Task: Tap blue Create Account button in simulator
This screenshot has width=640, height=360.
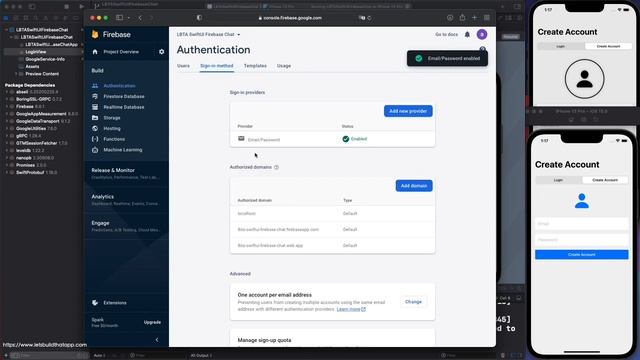Action: (582, 255)
